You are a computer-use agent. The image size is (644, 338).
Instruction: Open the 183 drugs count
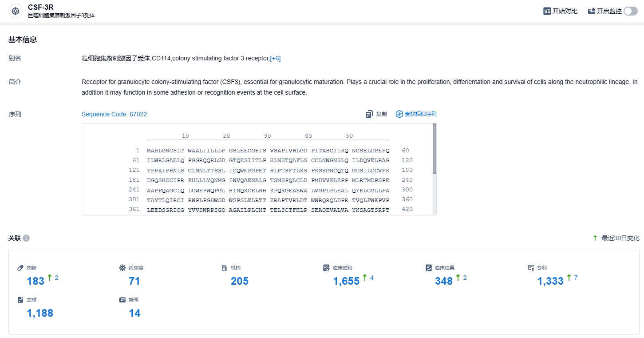click(36, 281)
